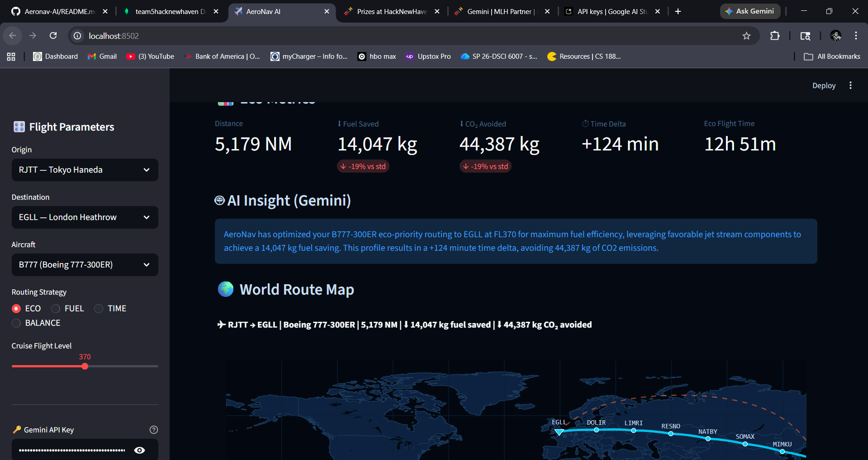This screenshot has height=460, width=868.
Task: Open the YouTube bookmark
Action: point(151,56)
